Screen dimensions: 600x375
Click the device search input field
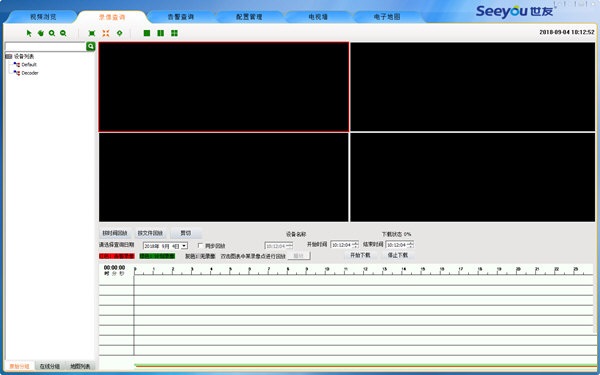pos(46,47)
